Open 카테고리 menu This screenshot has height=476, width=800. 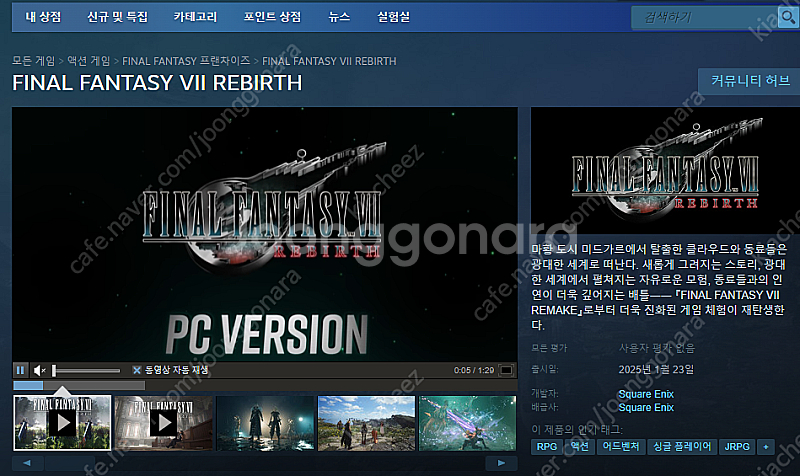(195, 17)
